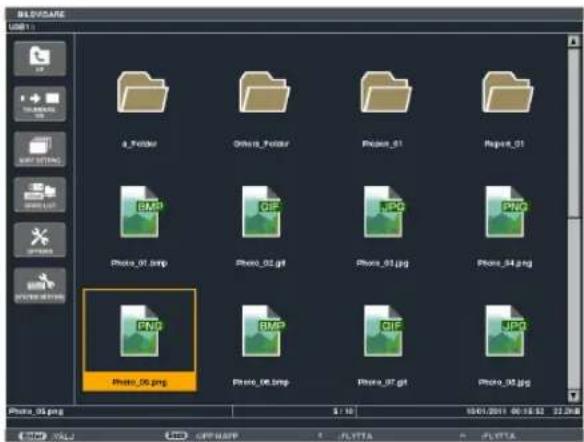The image size is (584, 442).
Task: Click the vertical scrollbar thumb
Action: 574,133
